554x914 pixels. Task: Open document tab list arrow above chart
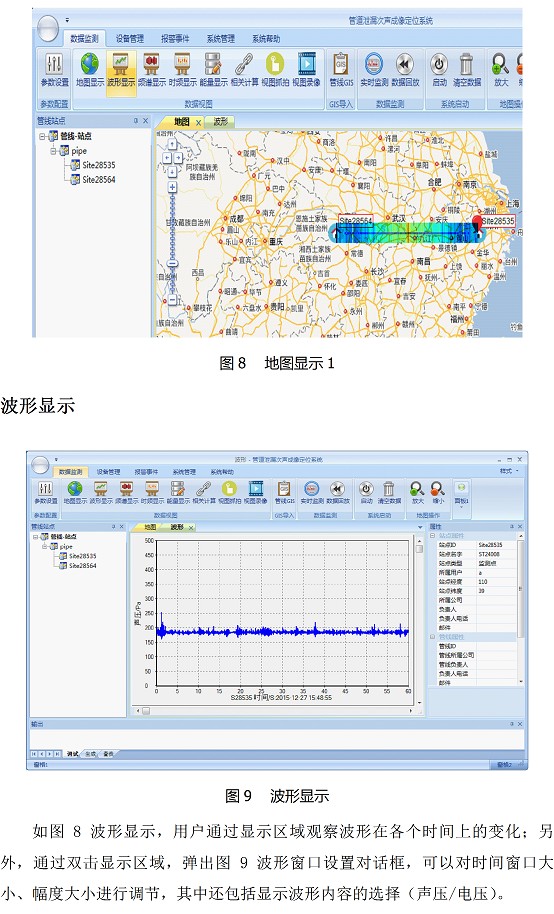point(420,527)
